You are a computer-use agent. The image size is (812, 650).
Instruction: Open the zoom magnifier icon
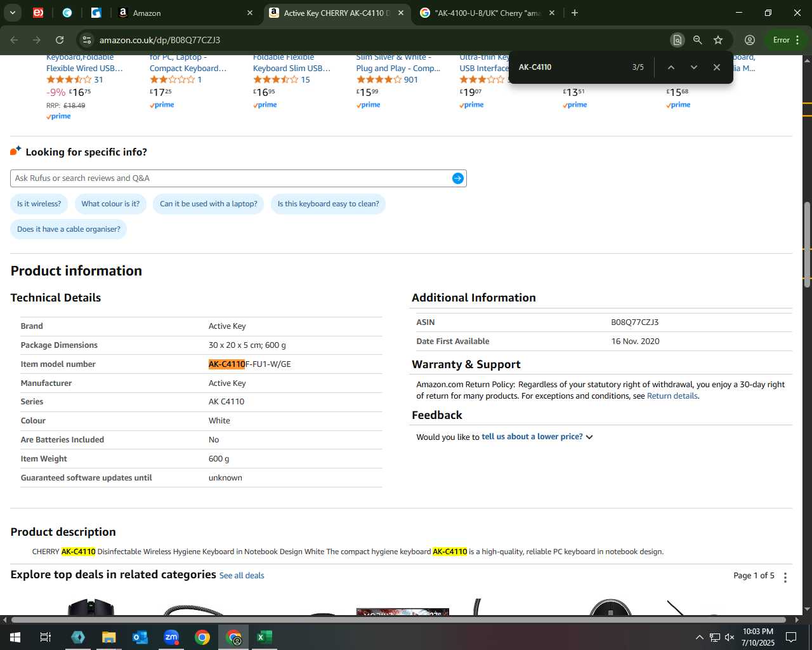click(x=697, y=40)
